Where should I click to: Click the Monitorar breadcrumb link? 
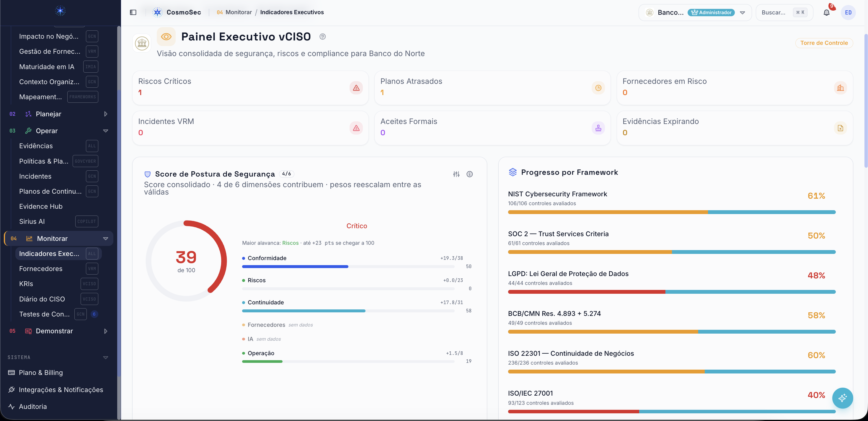[x=239, y=12]
